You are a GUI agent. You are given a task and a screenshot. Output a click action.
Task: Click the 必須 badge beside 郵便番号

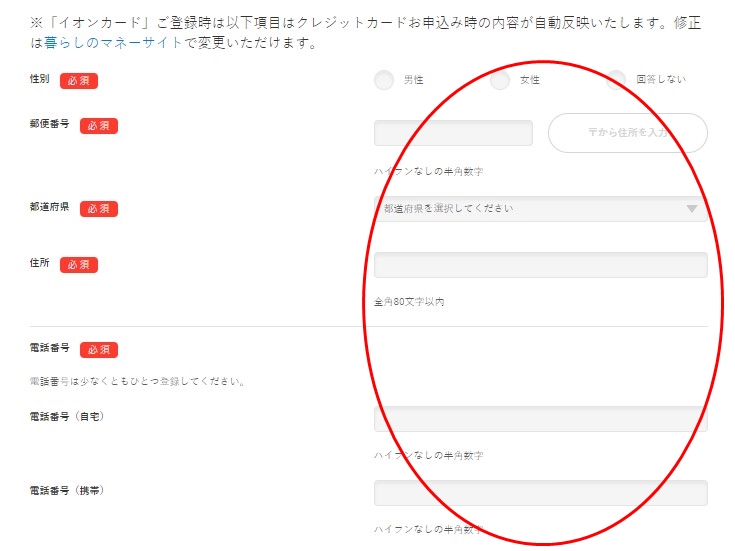pyautogui.click(x=99, y=126)
